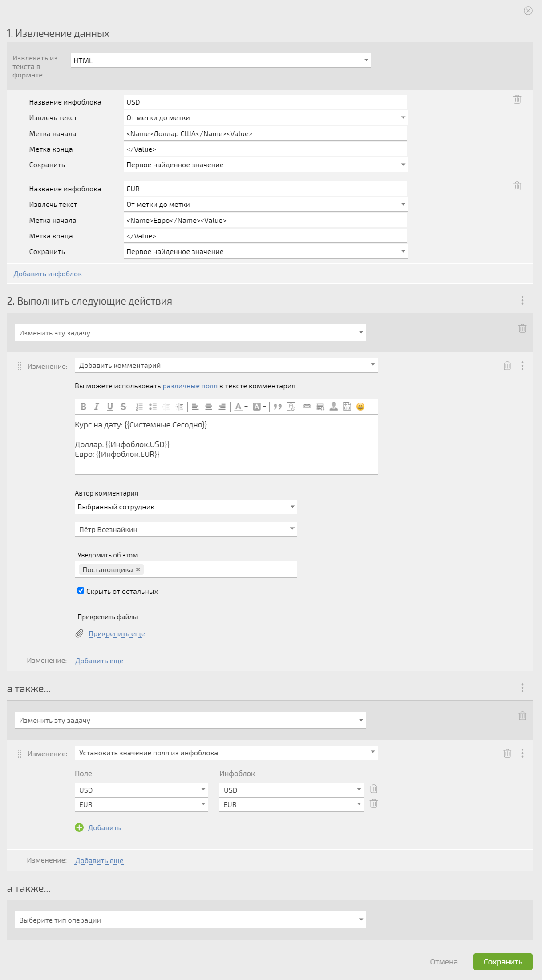
Task: Apply strikethrough in the comment toolbar
Action: (x=123, y=407)
